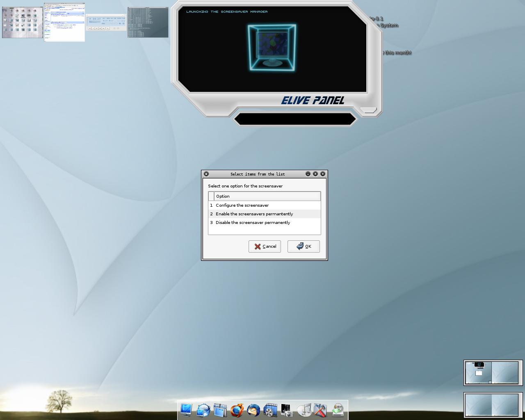This screenshot has height=420, width=525.
Task: Cancel the screensaver option dialog
Action: point(265,247)
